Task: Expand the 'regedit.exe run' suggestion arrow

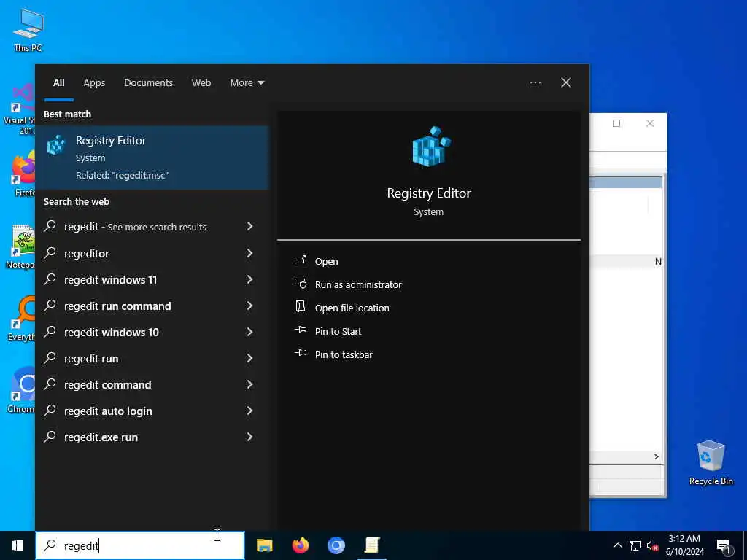Action: (x=249, y=437)
